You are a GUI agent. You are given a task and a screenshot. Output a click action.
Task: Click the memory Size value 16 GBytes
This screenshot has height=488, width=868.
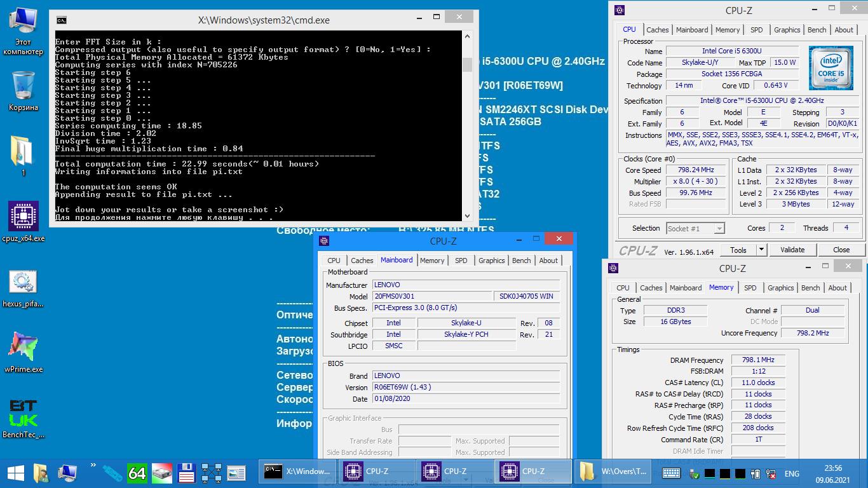pos(675,322)
